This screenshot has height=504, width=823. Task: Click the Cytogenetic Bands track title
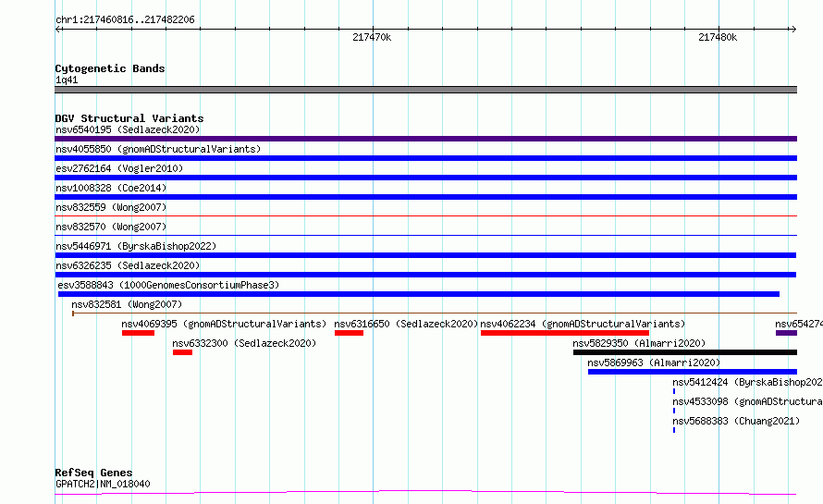coord(110,68)
